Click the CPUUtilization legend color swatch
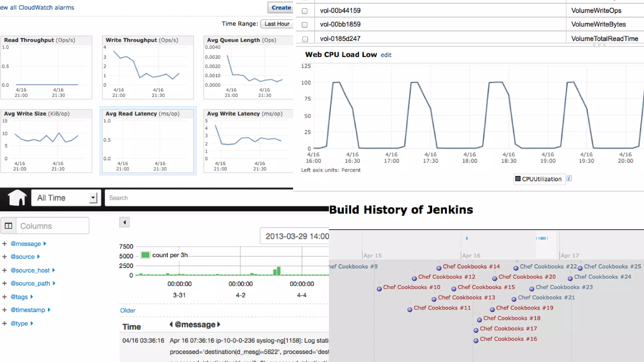This screenshot has height=362, width=644. click(x=518, y=179)
